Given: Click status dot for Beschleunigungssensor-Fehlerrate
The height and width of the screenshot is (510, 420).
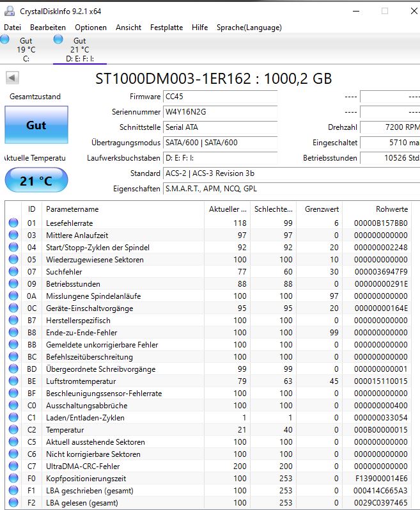Looking at the screenshot, I should (13, 394).
